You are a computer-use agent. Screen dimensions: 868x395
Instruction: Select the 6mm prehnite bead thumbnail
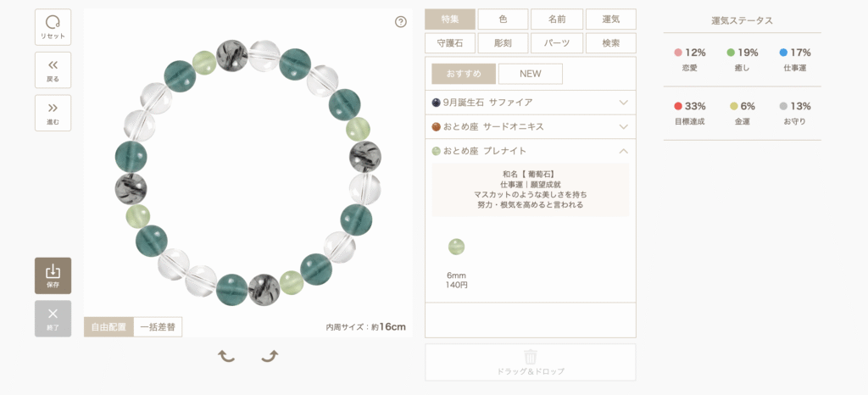tap(456, 247)
